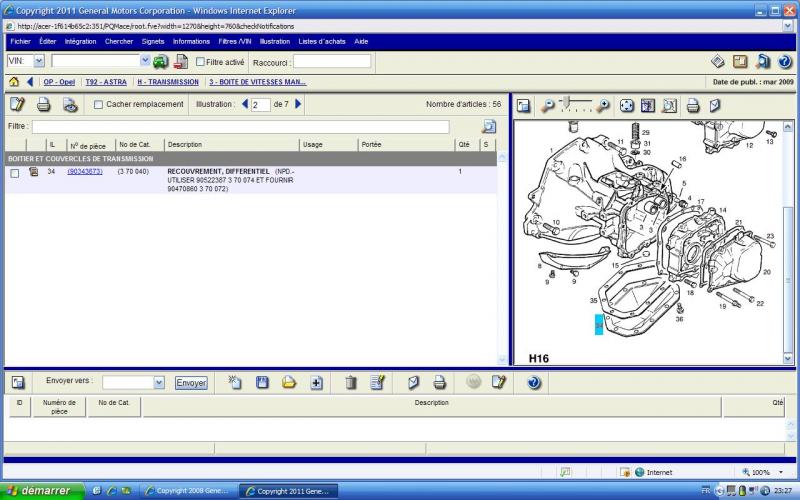Click into the Raccourci input field
The height and width of the screenshot is (500, 800).
coord(332,61)
